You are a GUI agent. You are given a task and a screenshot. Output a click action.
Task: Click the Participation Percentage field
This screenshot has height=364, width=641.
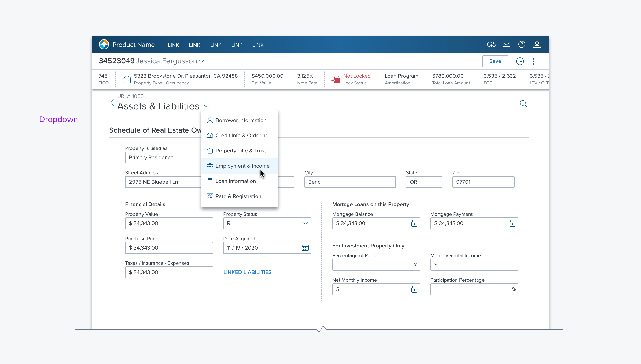474,289
